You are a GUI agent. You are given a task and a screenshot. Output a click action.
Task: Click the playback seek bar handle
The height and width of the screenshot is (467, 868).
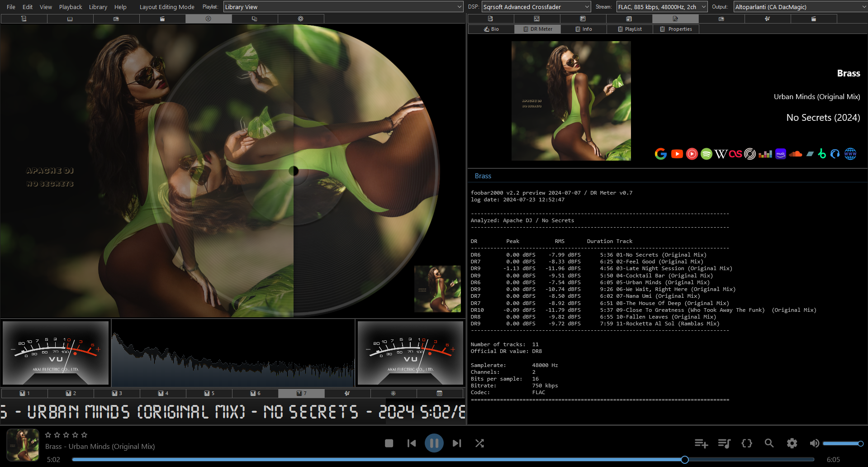pyautogui.click(x=685, y=460)
